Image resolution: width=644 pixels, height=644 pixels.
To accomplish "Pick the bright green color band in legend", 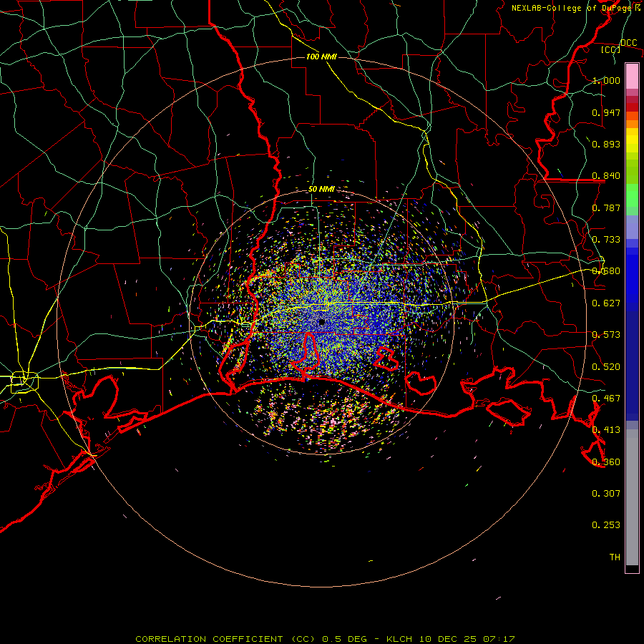I will pos(632,195).
